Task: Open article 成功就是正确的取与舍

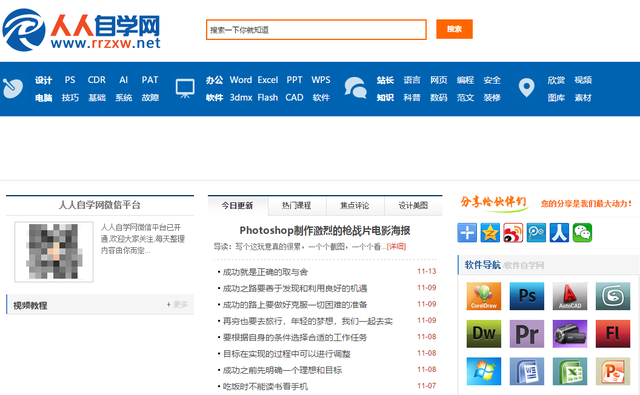Action: (x=265, y=272)
